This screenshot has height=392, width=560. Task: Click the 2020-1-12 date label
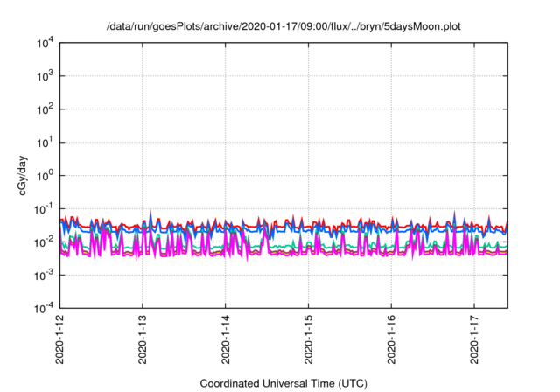click(59, 339)
